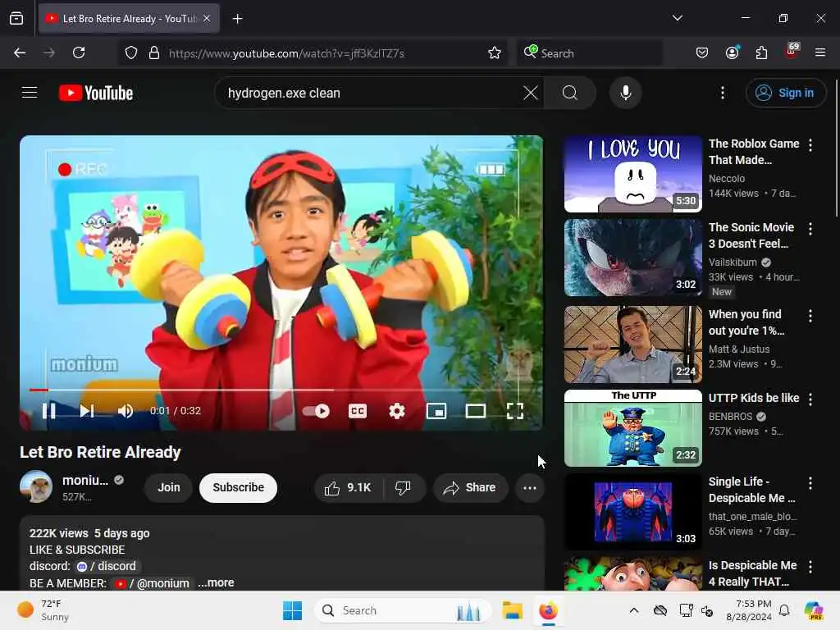Open the weather widget showing 72°F
840x630 pixels.
(44, 610)
